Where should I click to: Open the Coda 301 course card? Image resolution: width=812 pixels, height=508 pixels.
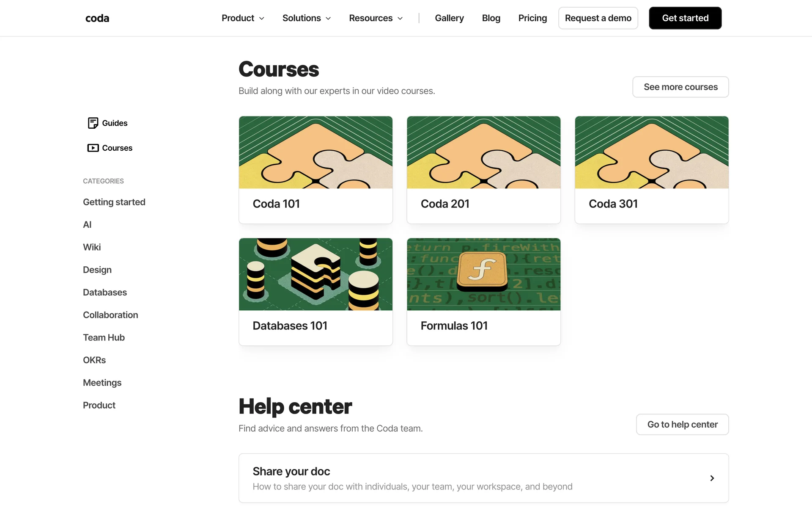click(651, 170)
